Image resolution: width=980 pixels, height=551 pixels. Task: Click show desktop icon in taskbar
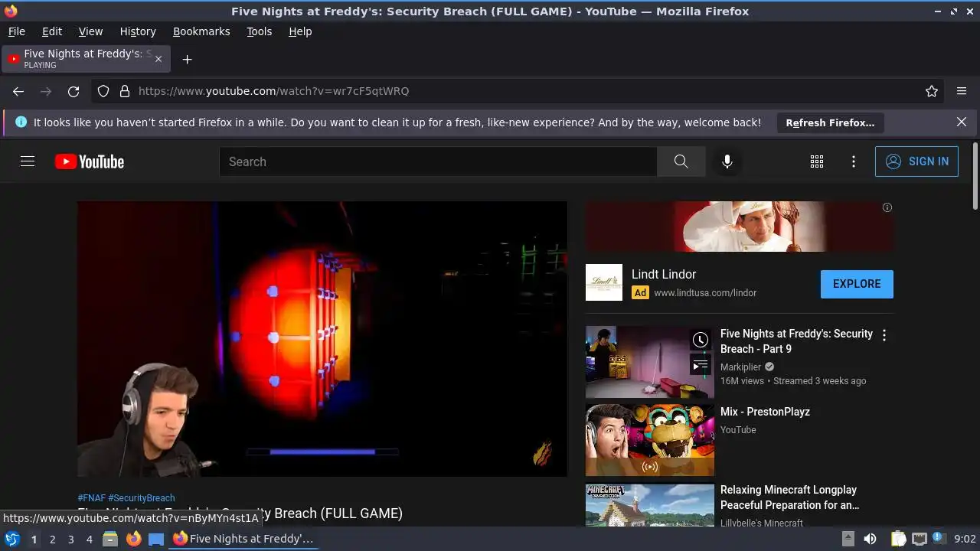pyautogui.click(x=156, y=539)
